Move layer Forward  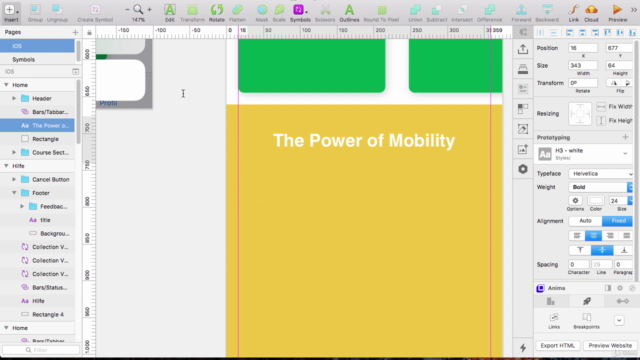[x=521, y=13]
